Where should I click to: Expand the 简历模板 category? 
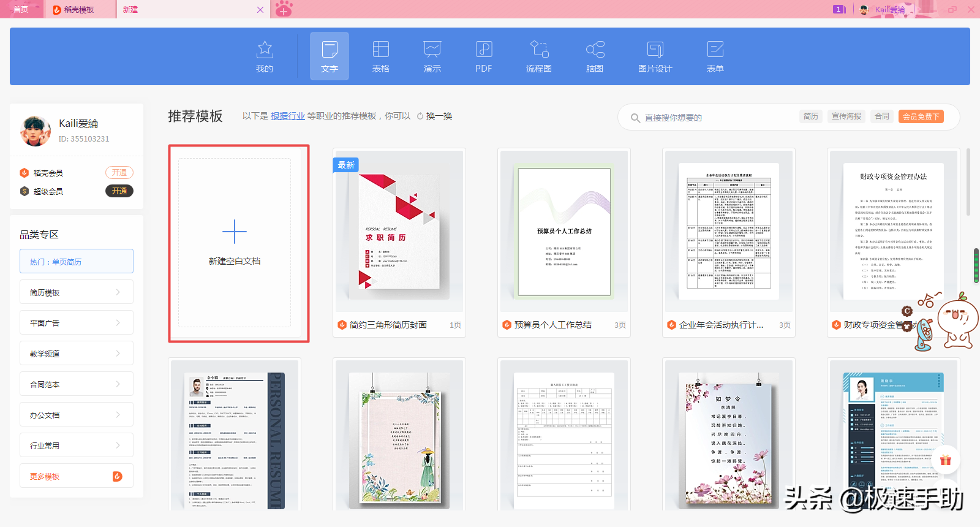77,292
